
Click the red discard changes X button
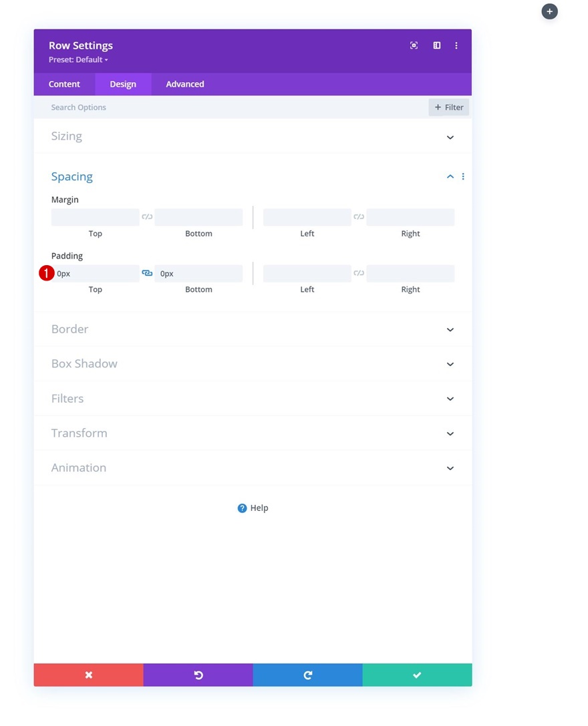click(88, 675)
